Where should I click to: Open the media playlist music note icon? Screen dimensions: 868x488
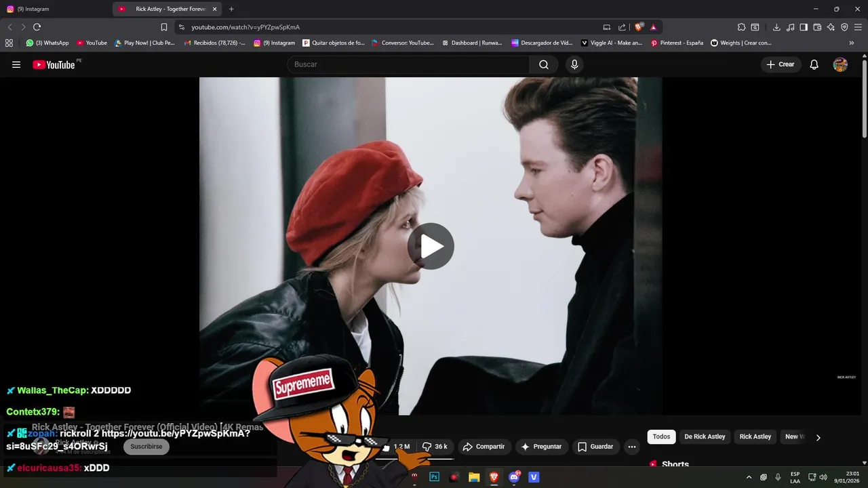[x=790, y=27]
